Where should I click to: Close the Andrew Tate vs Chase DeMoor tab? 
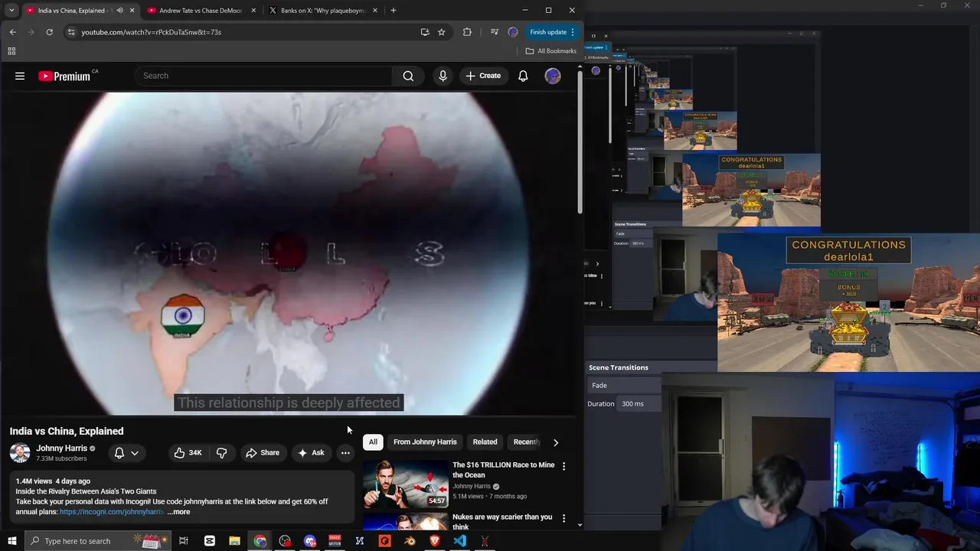253,11
